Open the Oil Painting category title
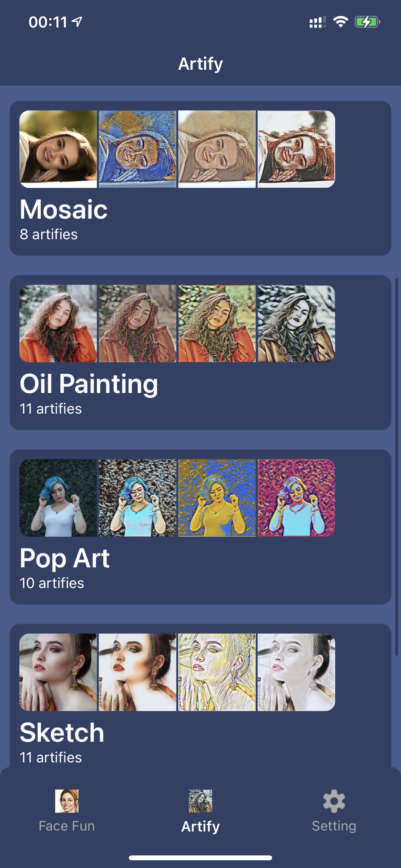The image size is (401, 868). tap(88, 384)
